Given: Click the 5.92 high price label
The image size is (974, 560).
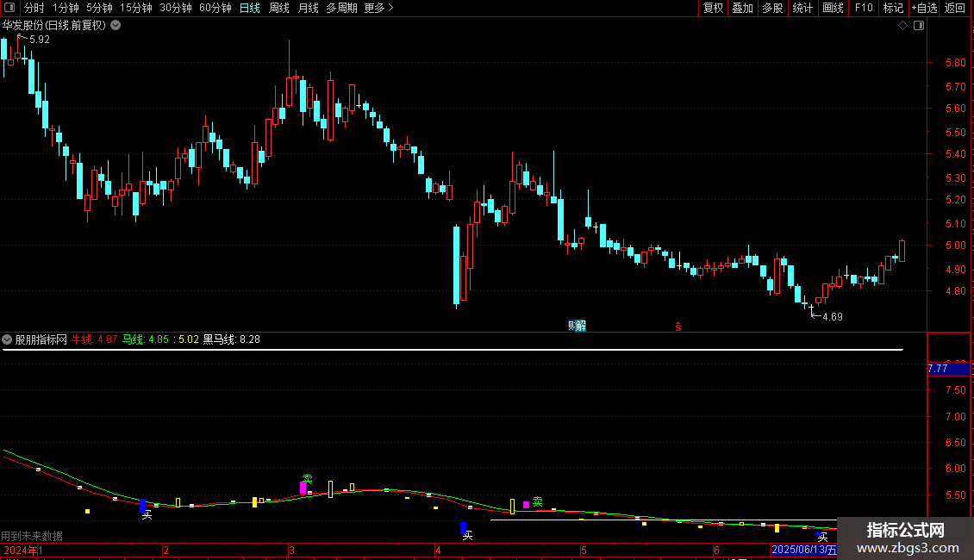Looking at the screenshot, I should coord(39,39).
